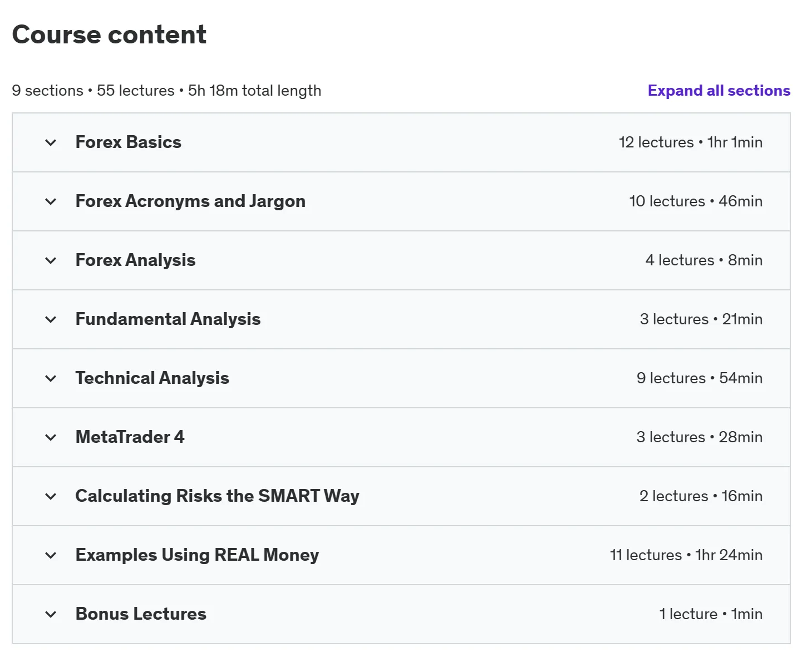Image resolution: width=812 pixels, height=667 pixels.
Task: Click Forex Acronyms and Jargon title
Action: 190,201
